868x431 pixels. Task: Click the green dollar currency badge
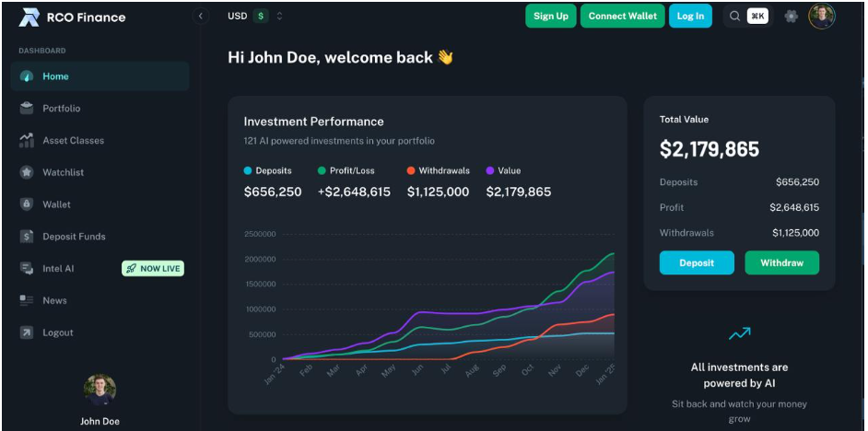coord(261,16)
